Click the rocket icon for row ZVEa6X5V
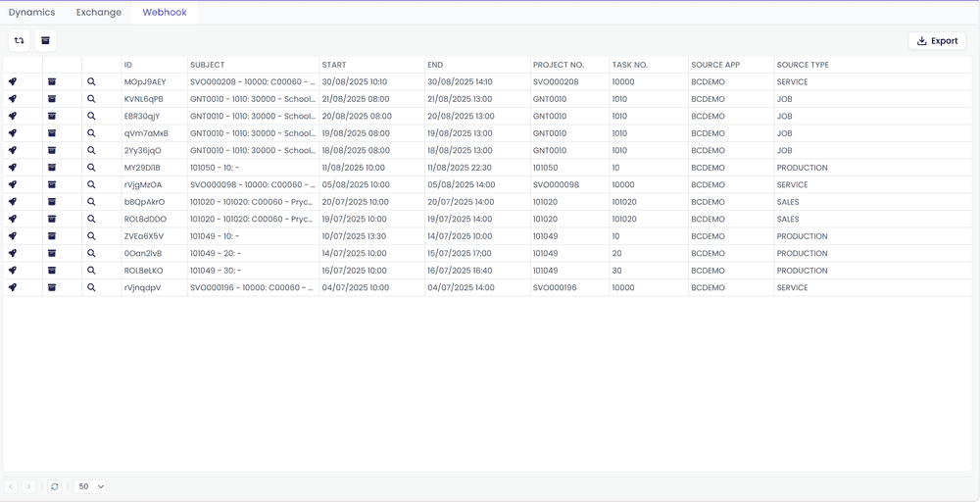980x503 pixels. pyautogui.click(x=13, y=236)
